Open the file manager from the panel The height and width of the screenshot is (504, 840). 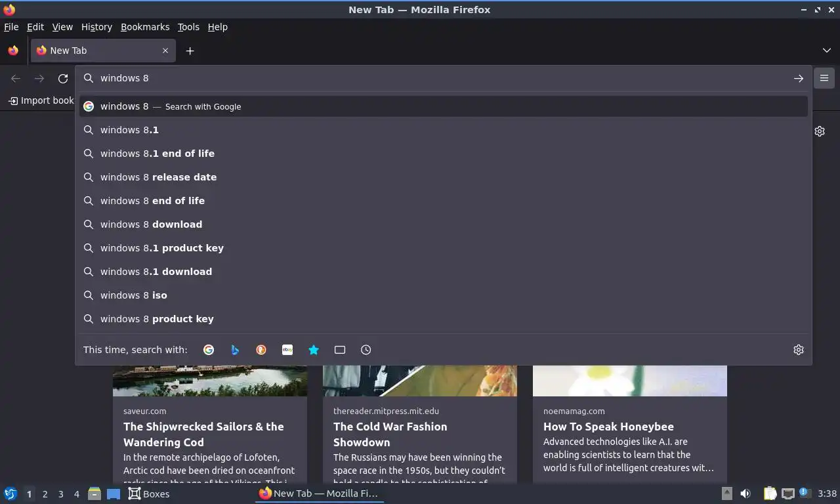coord(94,493)
